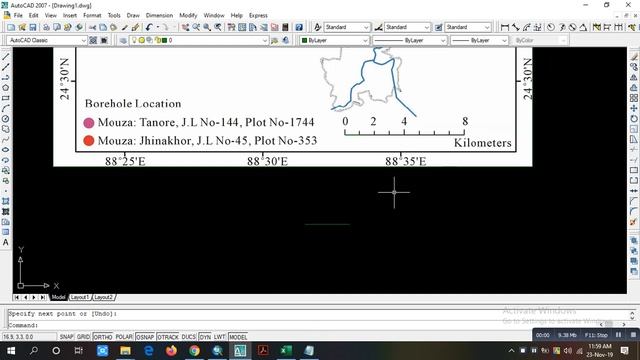Select the Ellipse draw tool

[6, 149]
